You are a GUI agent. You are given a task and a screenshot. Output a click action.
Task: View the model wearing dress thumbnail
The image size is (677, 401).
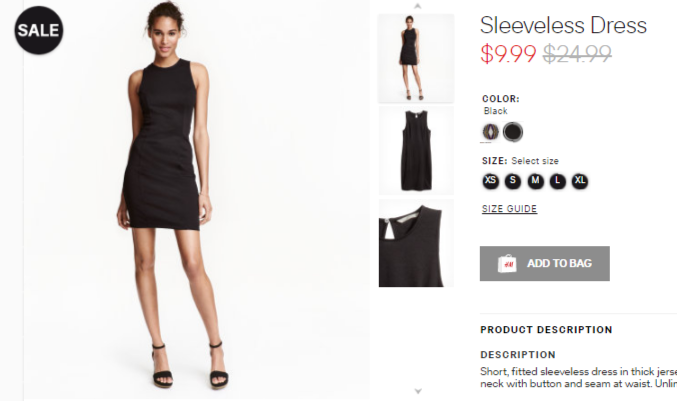[416, 58]
